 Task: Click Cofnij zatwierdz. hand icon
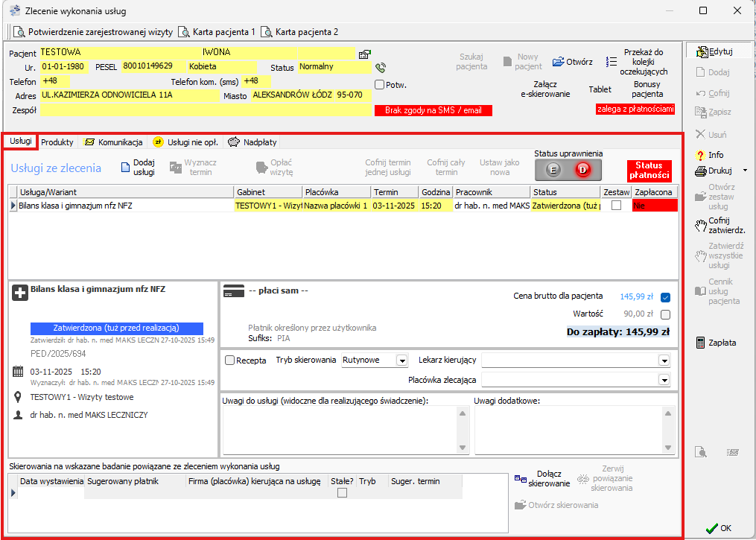[700, 223]
